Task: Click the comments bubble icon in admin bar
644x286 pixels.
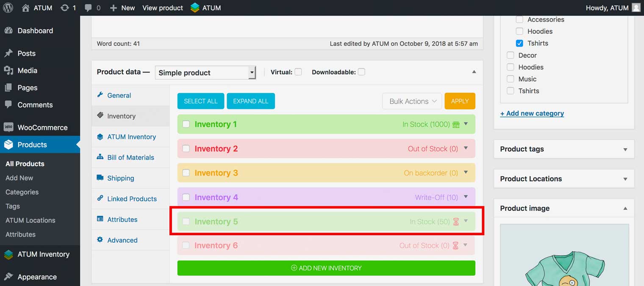Action: [88, 8]
